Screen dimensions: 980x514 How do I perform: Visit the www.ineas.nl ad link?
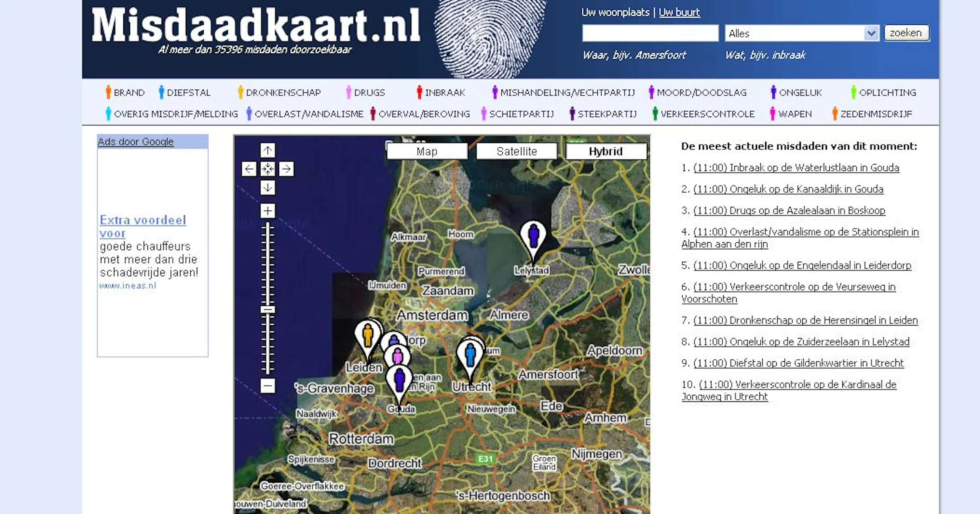coord(128,286)
